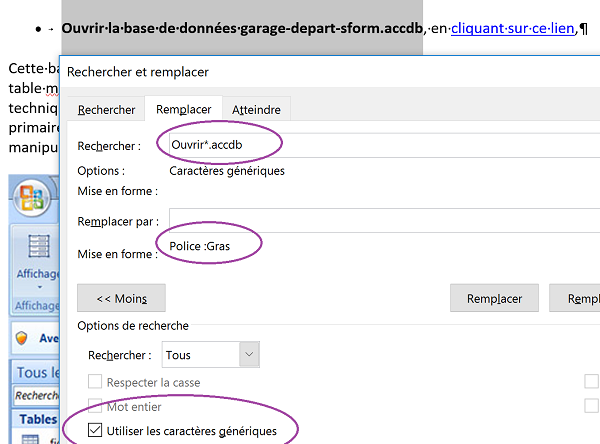The width and height of the screenshot is (600, 444).
Task: Open the Atteindre tab
Action: (x=256, y=110)
